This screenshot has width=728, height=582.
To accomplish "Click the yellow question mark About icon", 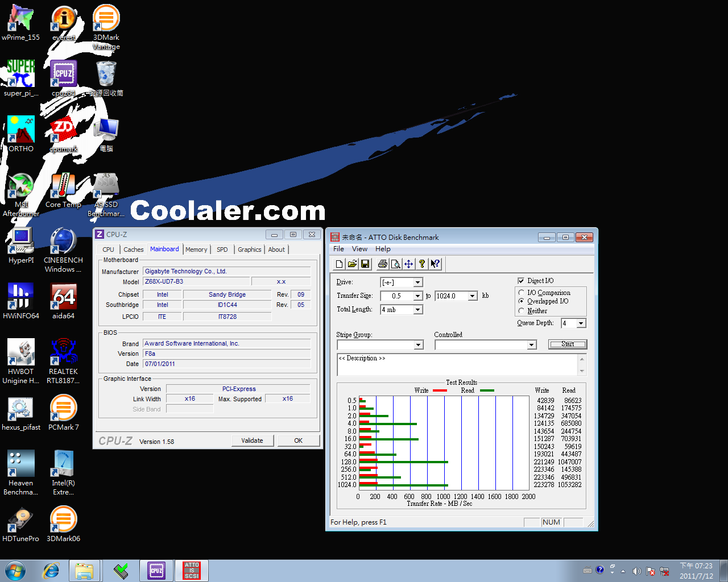I will click(x=421, y=264).
